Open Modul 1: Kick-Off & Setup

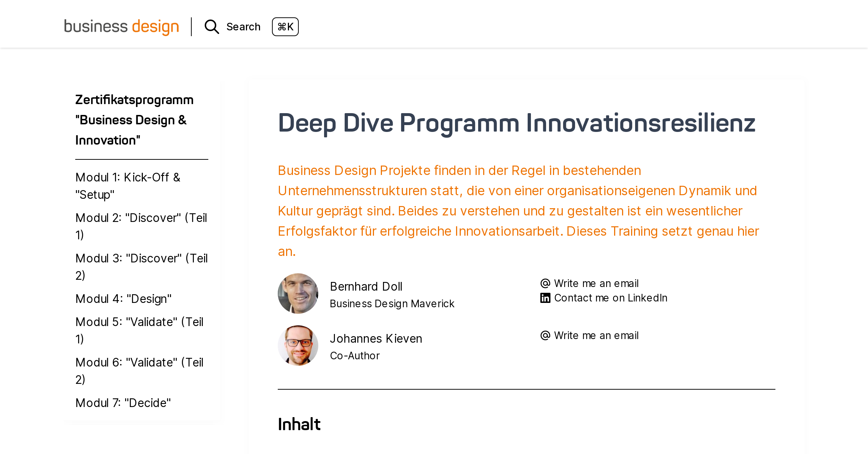pyautogui.click(x=128, y=186)
